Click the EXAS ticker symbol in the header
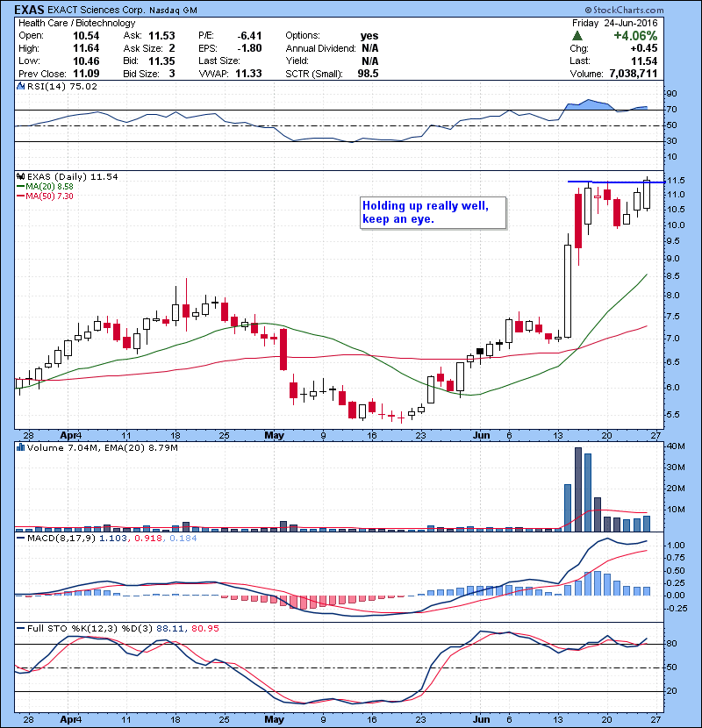Image resolution: width=702 pixels, height=728 pixels. pos(29,10)
